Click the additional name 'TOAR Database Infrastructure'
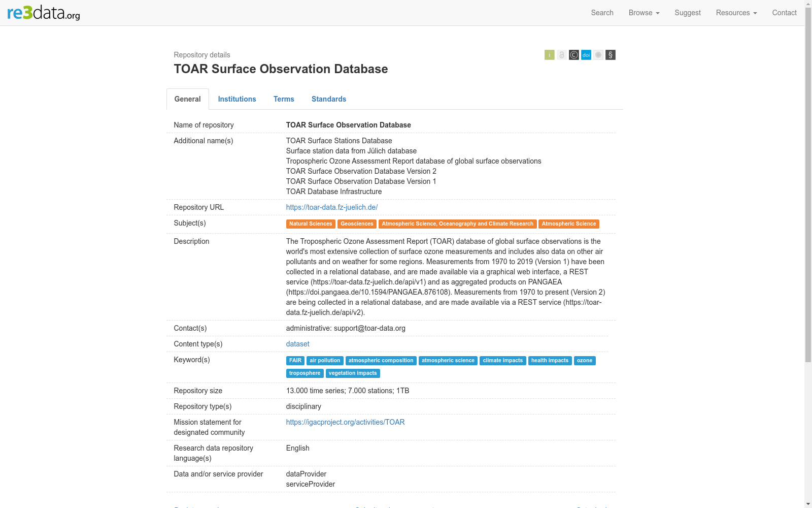 [x=334, y=192]
